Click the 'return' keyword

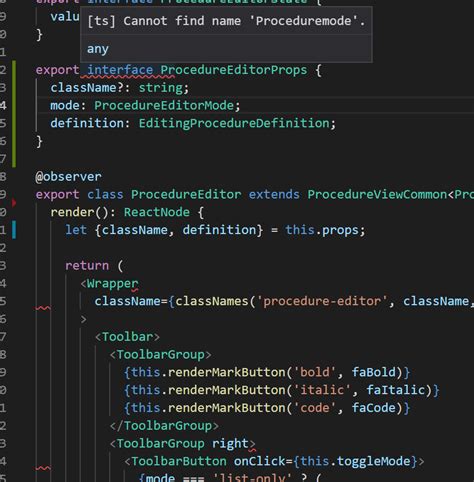point(87,266)
